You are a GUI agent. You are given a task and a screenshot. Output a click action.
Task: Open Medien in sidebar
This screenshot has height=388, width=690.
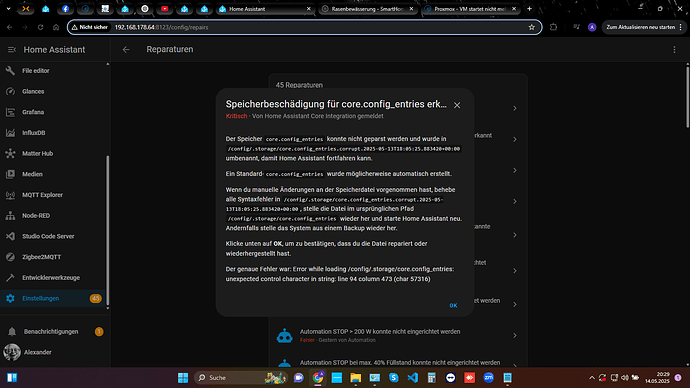pyautogui.click(x=53, y=174)
